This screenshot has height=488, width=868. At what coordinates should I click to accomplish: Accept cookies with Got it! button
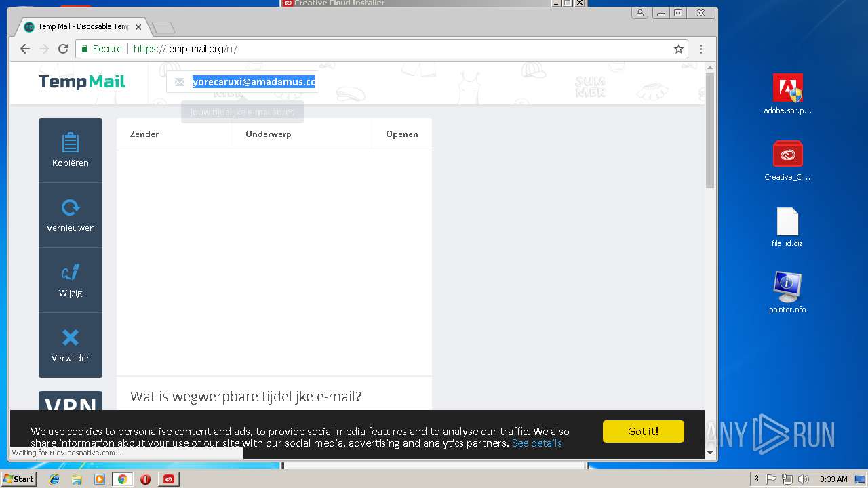coord(643,431)
